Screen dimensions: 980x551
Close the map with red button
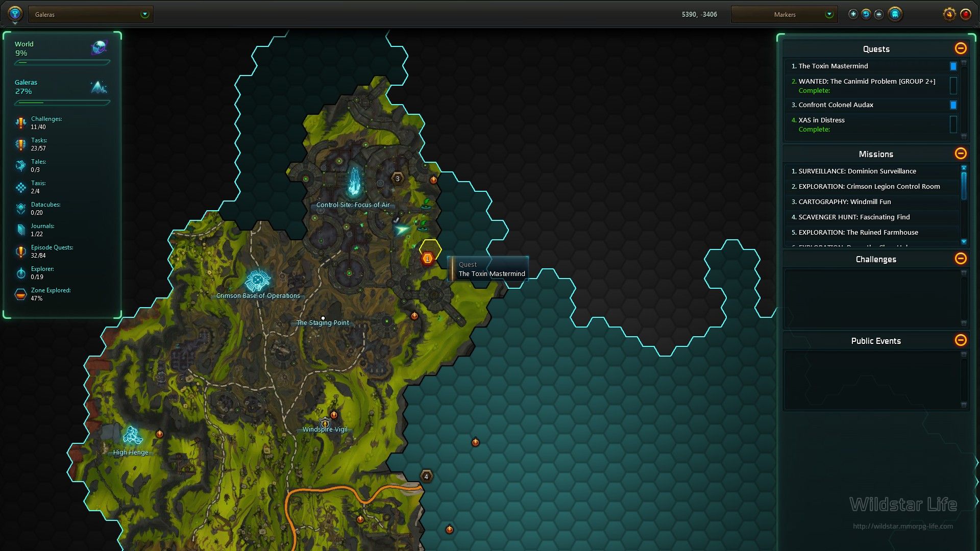click(x=965, y=14)
